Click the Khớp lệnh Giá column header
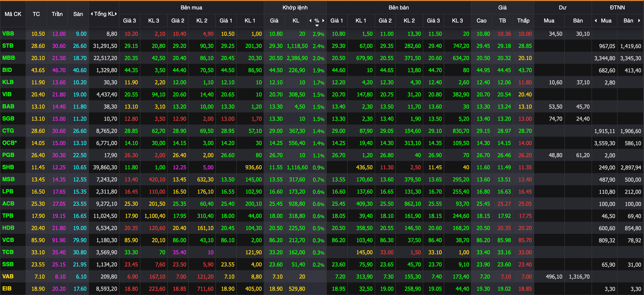Image resolution: width=644 pixels, height=295 pixels. [x=274, y=21]
